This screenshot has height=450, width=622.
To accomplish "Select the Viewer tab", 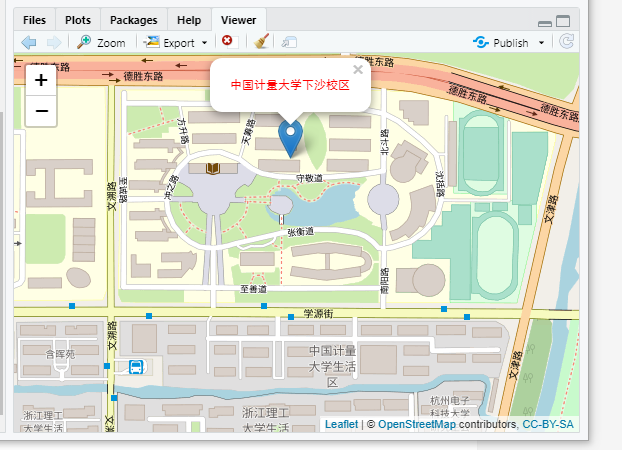I will 238,20.
